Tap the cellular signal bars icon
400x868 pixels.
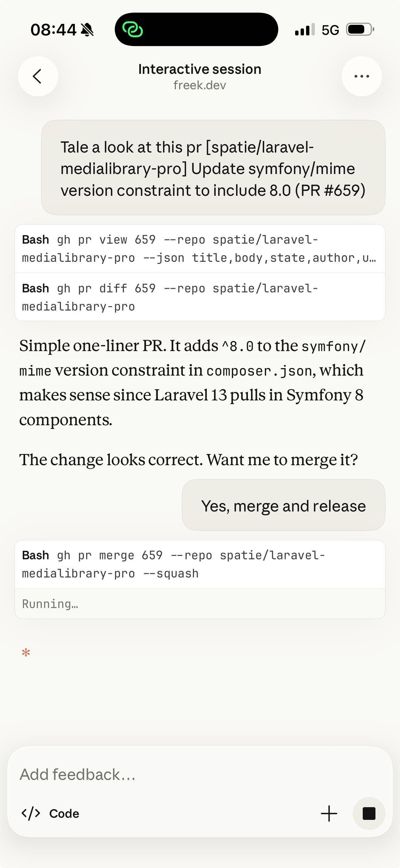304,30
